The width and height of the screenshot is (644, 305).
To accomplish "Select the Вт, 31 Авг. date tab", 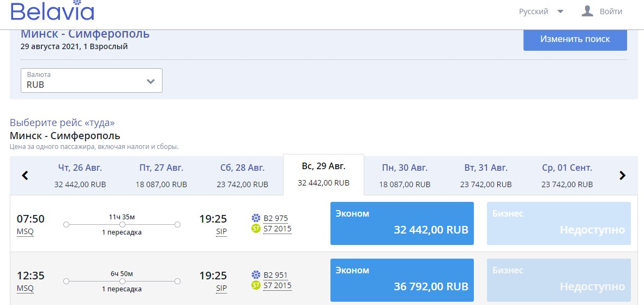I will [x=486, y=176].
